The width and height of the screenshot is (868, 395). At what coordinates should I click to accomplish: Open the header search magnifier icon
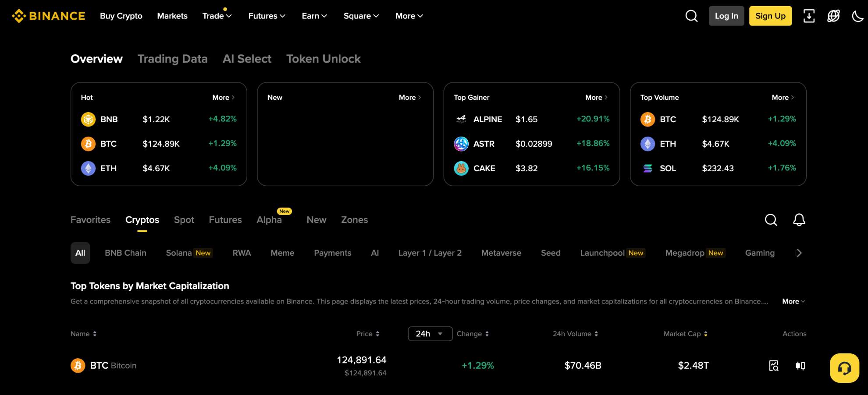tap(691, 16)
